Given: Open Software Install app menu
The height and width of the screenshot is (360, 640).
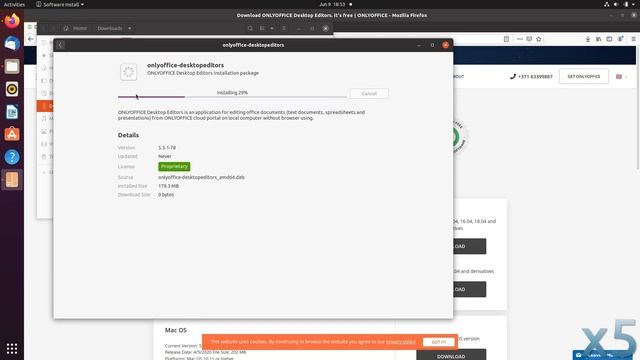Looking at the screenshot, I should 60,4.
